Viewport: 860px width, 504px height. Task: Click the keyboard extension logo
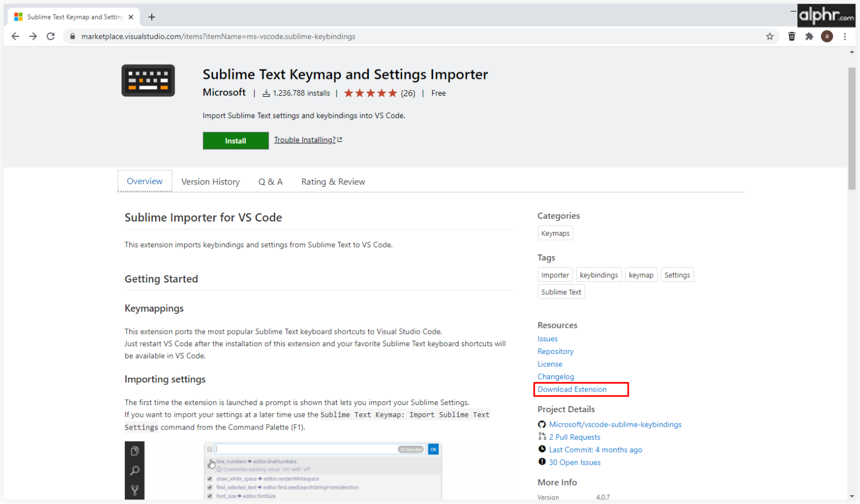click(x=148, y=81)
